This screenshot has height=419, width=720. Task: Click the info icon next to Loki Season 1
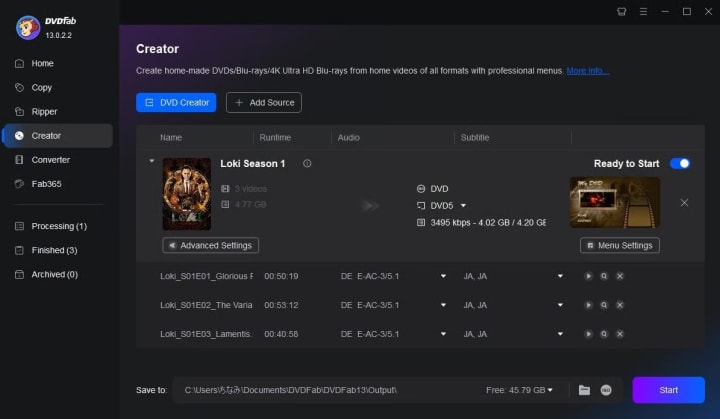pos(307,164)
